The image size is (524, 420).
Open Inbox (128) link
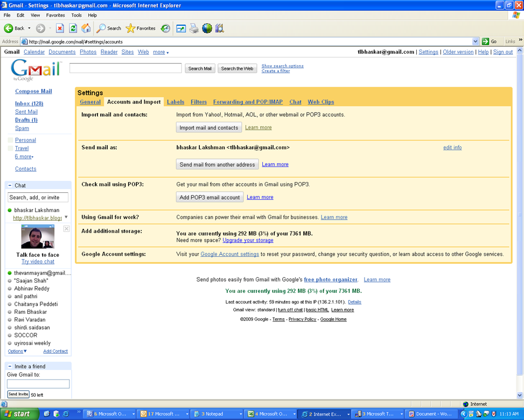29,103
